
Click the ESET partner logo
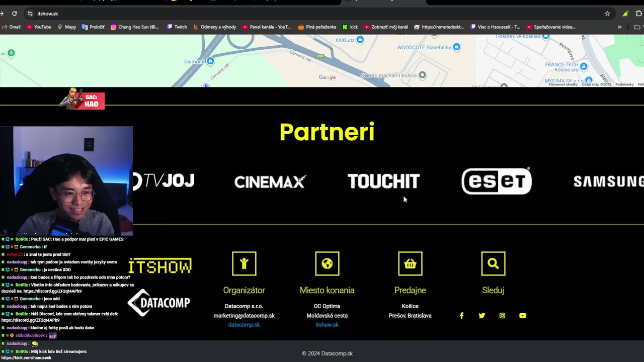tap(497, 181)
